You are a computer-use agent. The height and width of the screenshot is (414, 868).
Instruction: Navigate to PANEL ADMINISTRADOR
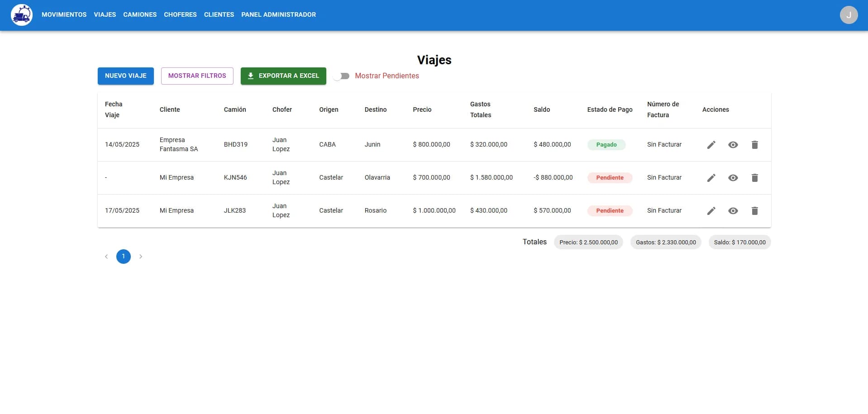[x=278, y=14]
